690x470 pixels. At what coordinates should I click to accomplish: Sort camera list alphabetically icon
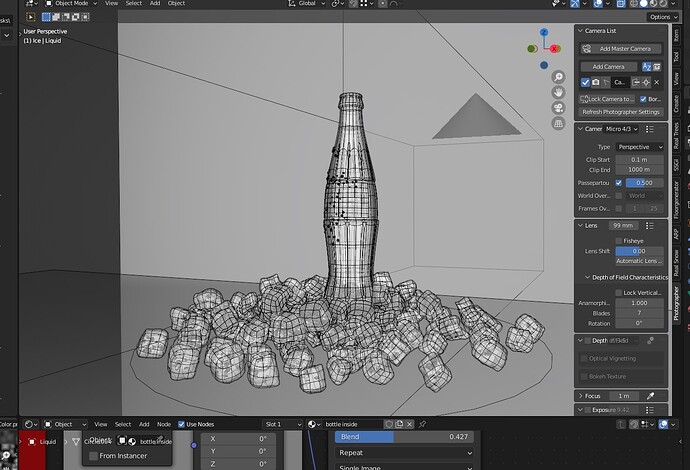coord(646,67)
